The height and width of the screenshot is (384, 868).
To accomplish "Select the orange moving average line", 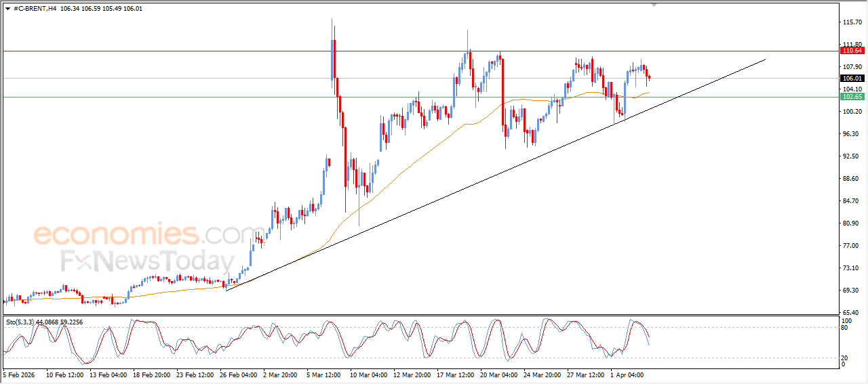I will 407,168.
